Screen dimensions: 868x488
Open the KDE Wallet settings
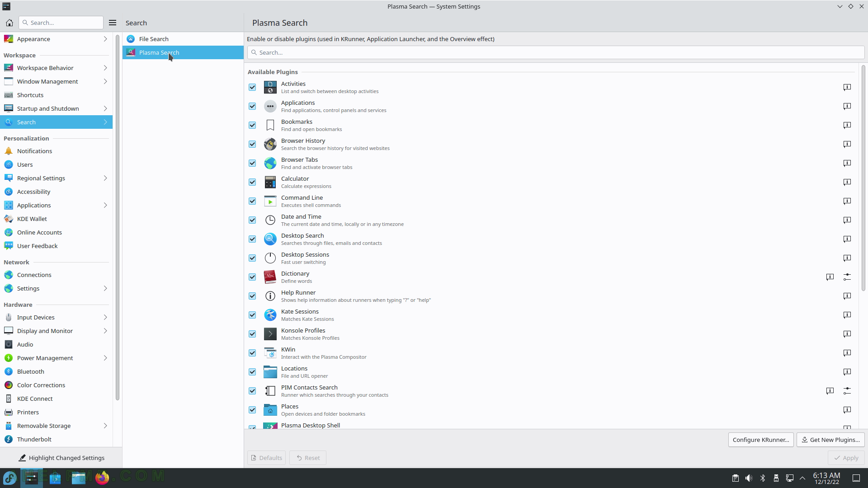[x=56, y=219]
